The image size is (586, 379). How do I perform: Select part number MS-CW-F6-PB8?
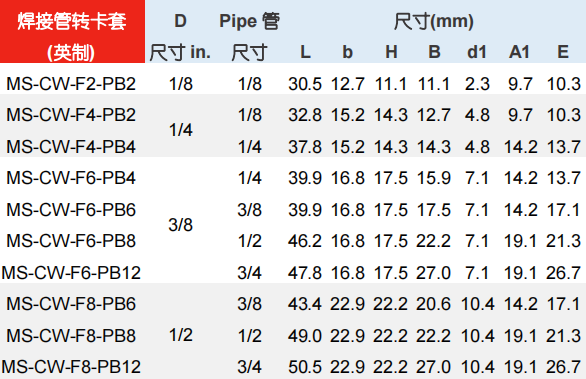[x=71, y=241]
